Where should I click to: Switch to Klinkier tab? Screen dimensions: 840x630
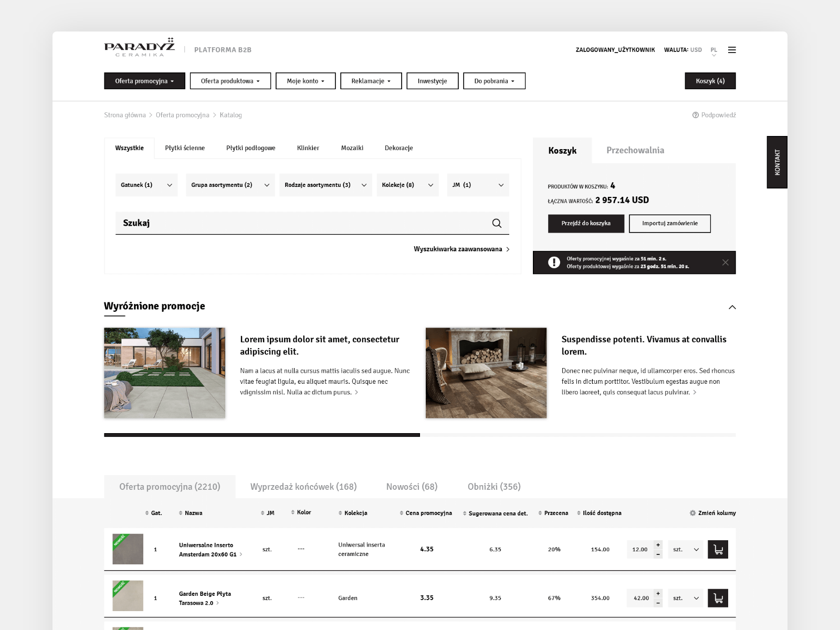coord(308,148)
